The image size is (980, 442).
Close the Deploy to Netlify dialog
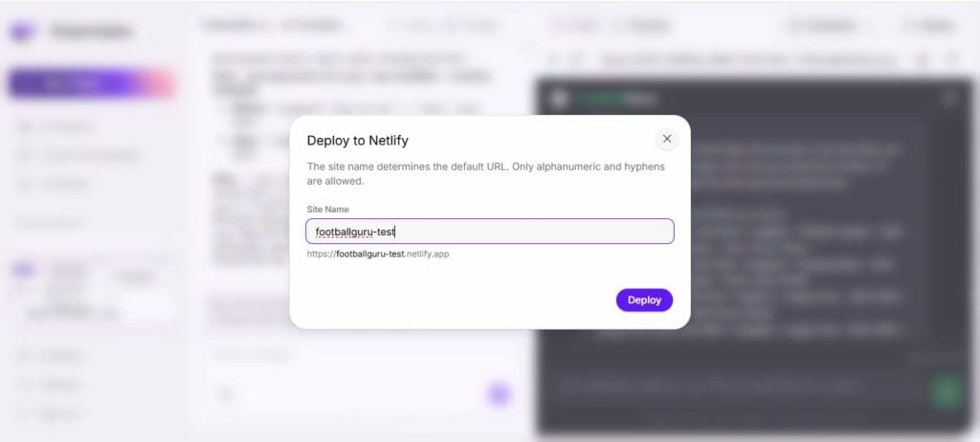pos(667,139)
